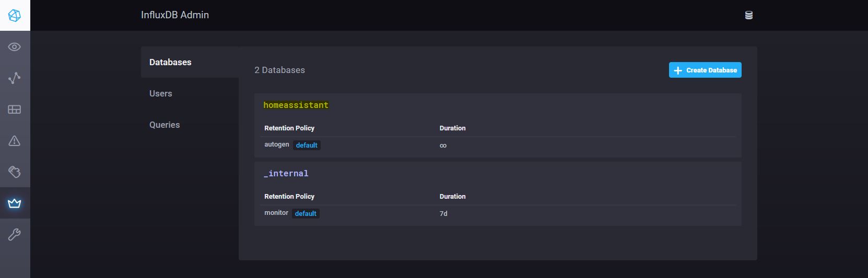Select the _internal database name
Viewport: 868px width, 278px height.
(286, 173)
